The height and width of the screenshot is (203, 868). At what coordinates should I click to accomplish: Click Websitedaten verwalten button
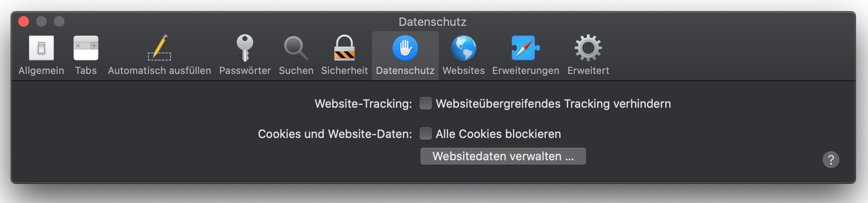click(x=503, y=156)
